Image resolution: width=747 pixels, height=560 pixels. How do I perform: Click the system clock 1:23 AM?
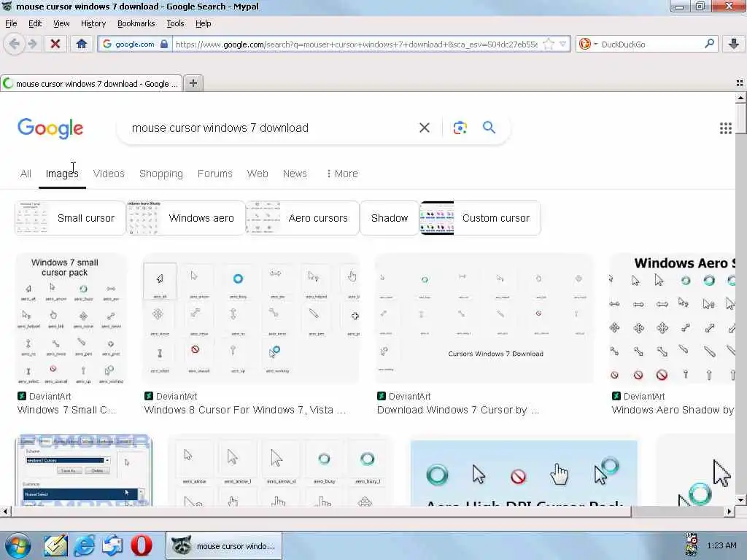[721, 545]
